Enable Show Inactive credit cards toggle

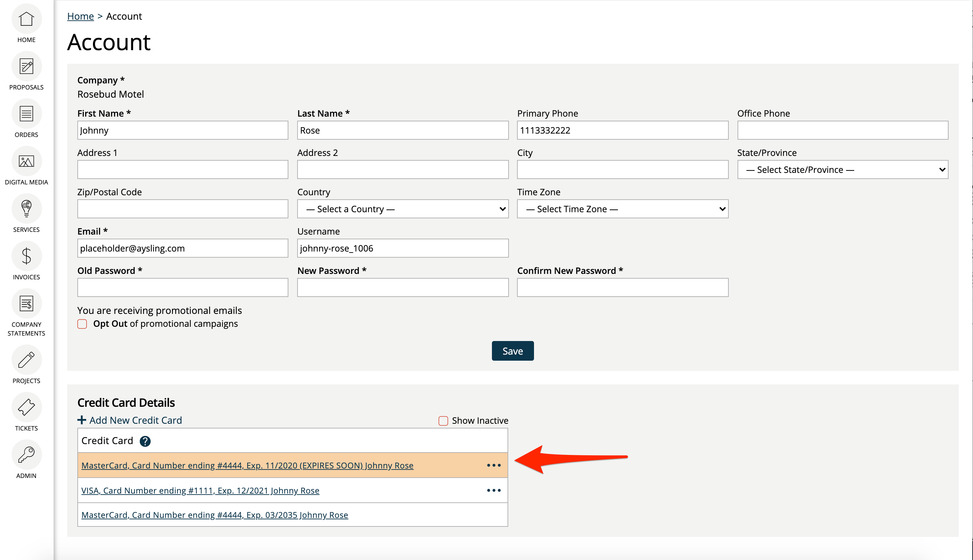click(x=443, y=420)
